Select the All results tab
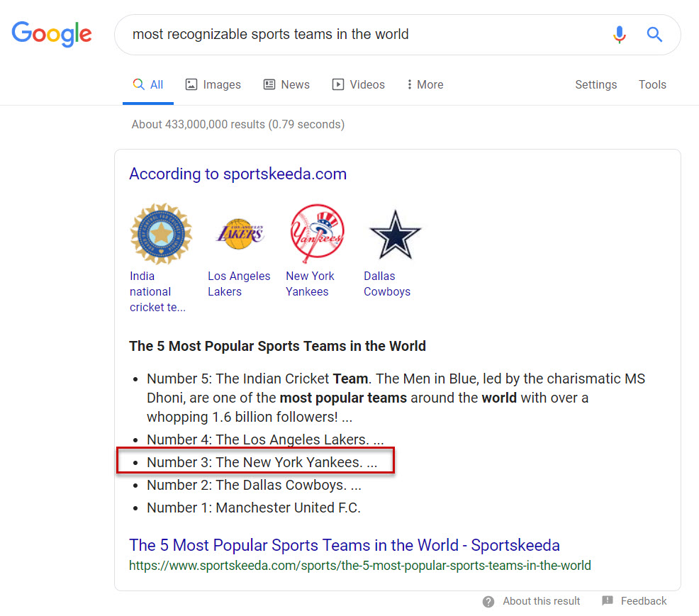Viewport: 699px width, 616px height. (148, 84)
